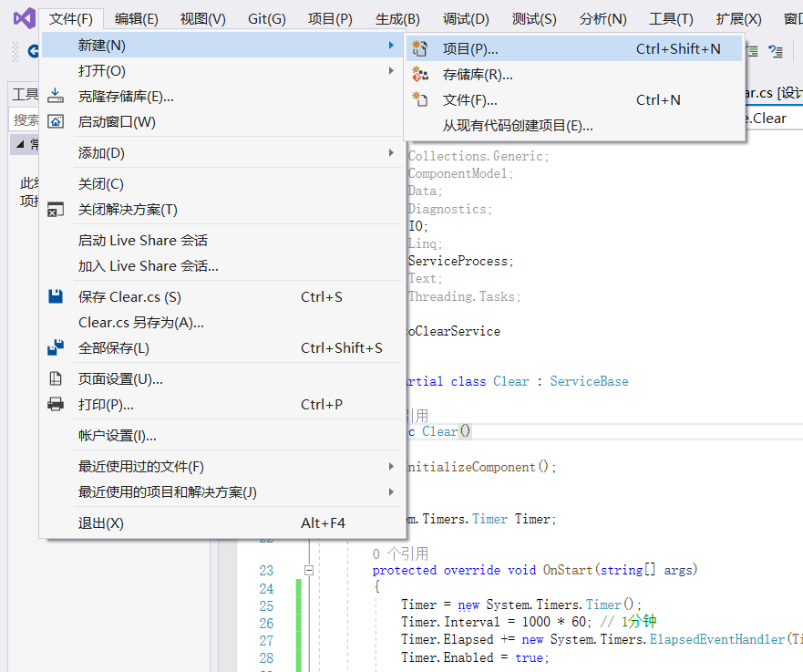Collapse the OnStart method outline box
This screenshot has width=803, height=672.
pos(309,570)
